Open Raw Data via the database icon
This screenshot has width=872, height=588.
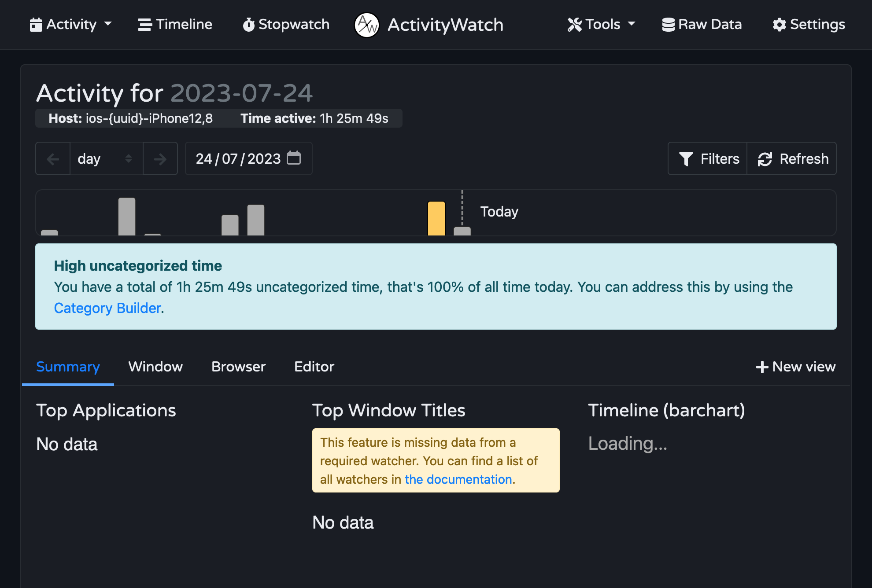[668, 24]
